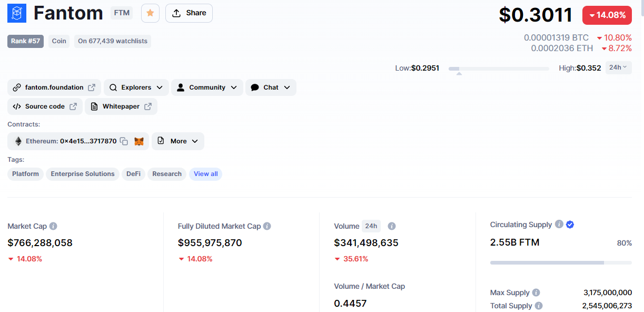Toggle the watchlist star button
Image resolution: width=644 pixels, height=312 pixels.
click(x=150, y=13)
